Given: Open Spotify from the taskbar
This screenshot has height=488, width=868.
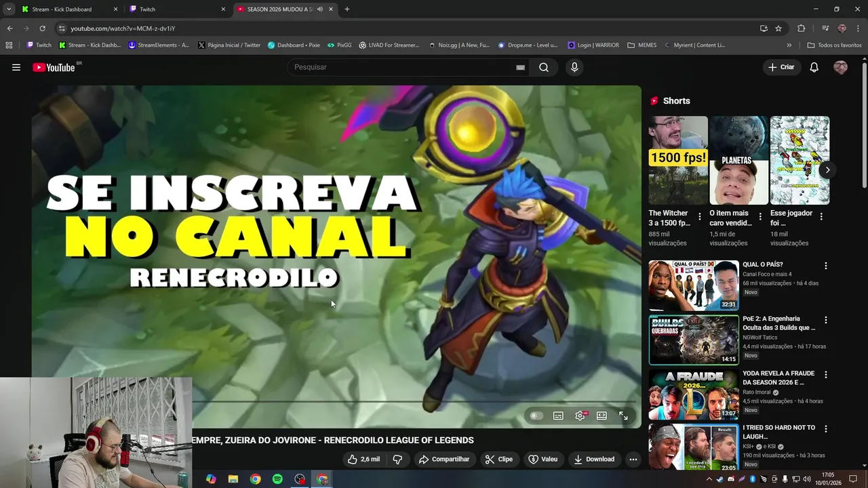Looking at the screenshot, I should click(277, 479).
